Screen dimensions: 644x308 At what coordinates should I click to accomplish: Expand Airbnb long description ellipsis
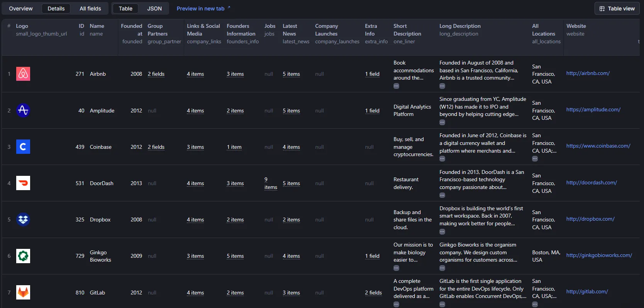(x=442, y=86)
